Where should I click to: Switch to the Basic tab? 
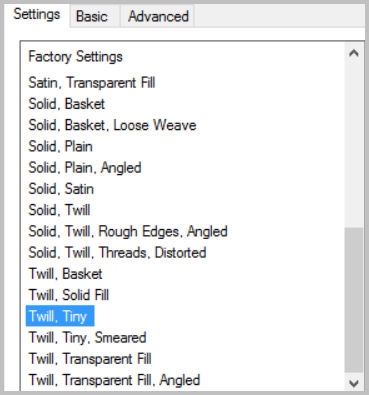[92, 16]
